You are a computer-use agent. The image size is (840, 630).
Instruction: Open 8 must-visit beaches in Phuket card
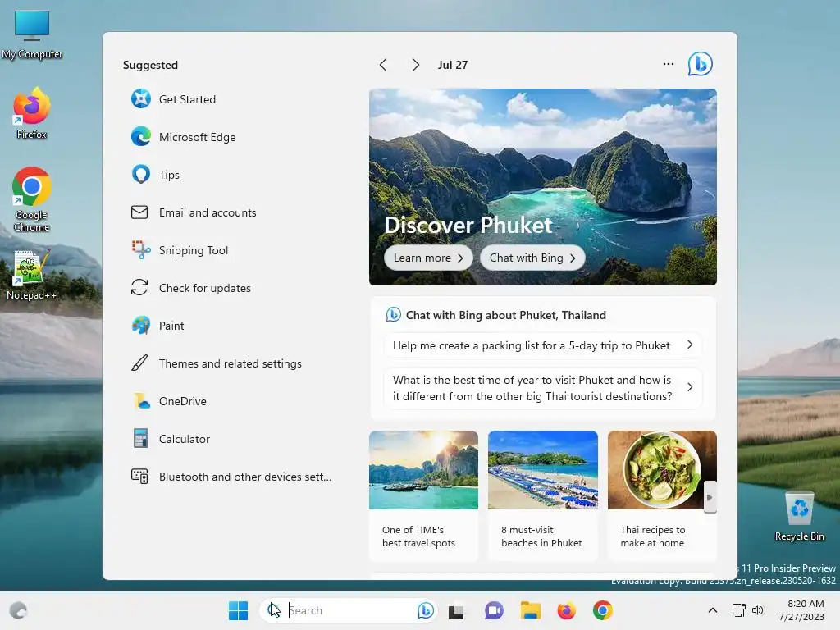(543, 495)
